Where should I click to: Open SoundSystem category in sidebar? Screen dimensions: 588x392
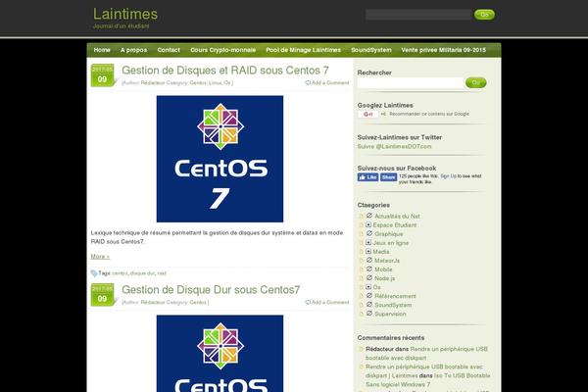(x=393, y=305)
